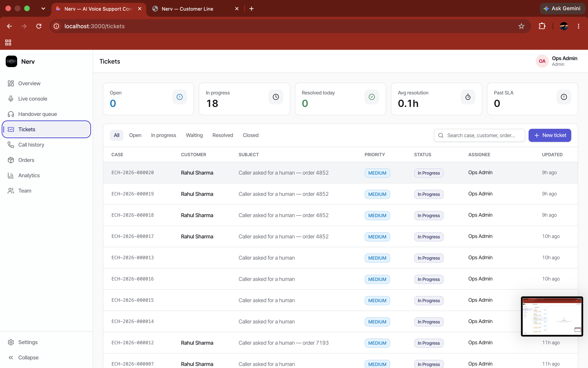View site information icon in address bar

point(56,26)
